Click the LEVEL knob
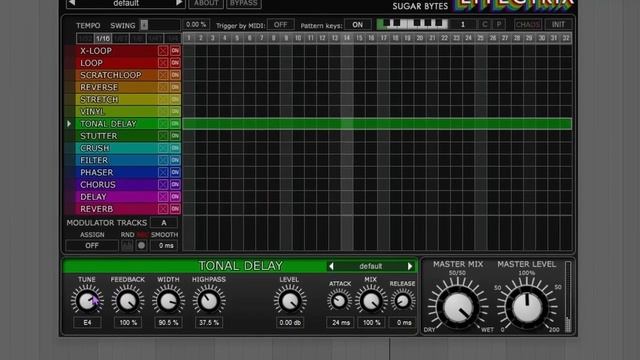 click(x=290, y=301)
